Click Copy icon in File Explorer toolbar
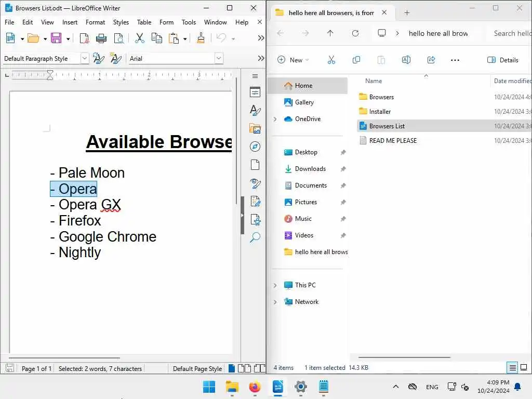Image resolution: width=532 pixels, height=399 pixels. [356, 60]
